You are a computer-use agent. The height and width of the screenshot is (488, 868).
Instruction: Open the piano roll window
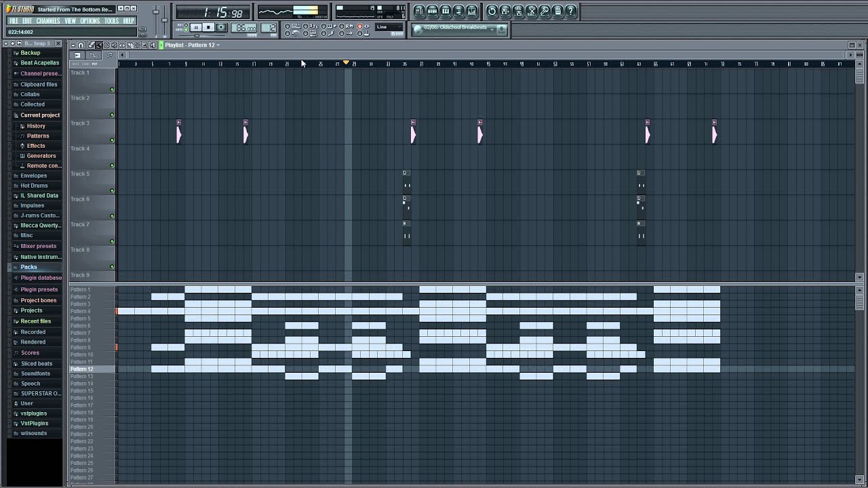tap(446, 11)
